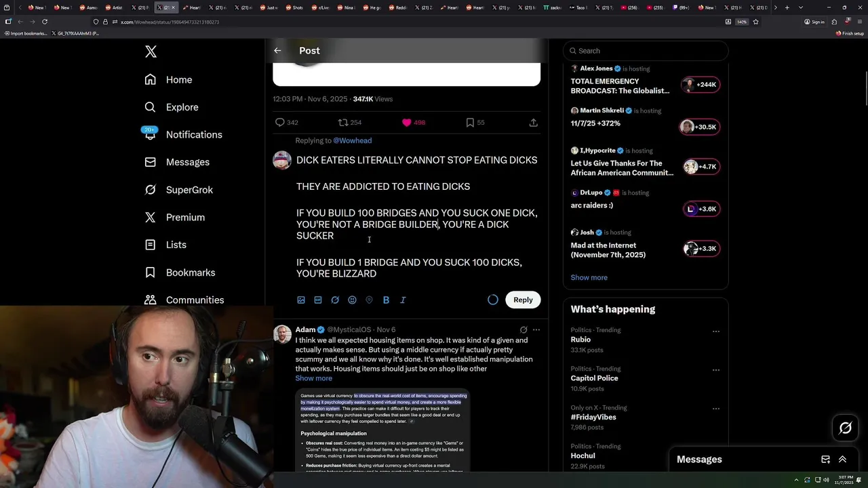Click Show more under live spaces
The width and height of the screenshot is (868, 488).
coord(589,277)
